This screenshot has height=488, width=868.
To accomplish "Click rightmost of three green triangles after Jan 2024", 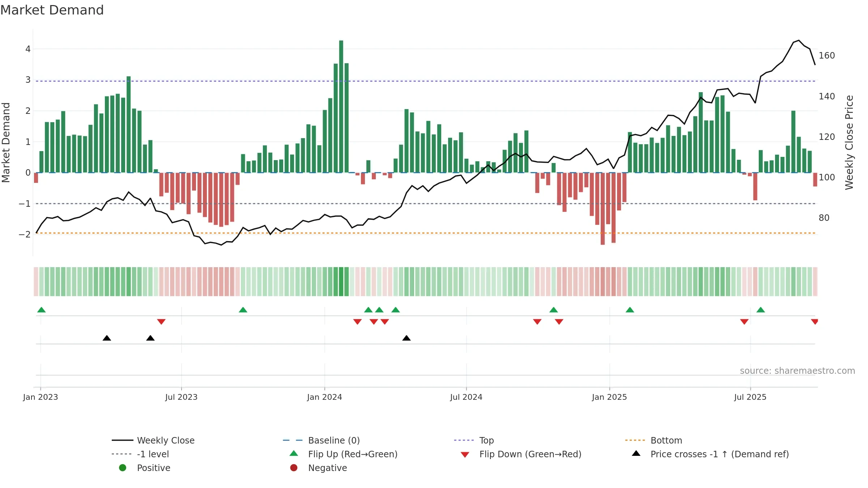I will [396, 310].
